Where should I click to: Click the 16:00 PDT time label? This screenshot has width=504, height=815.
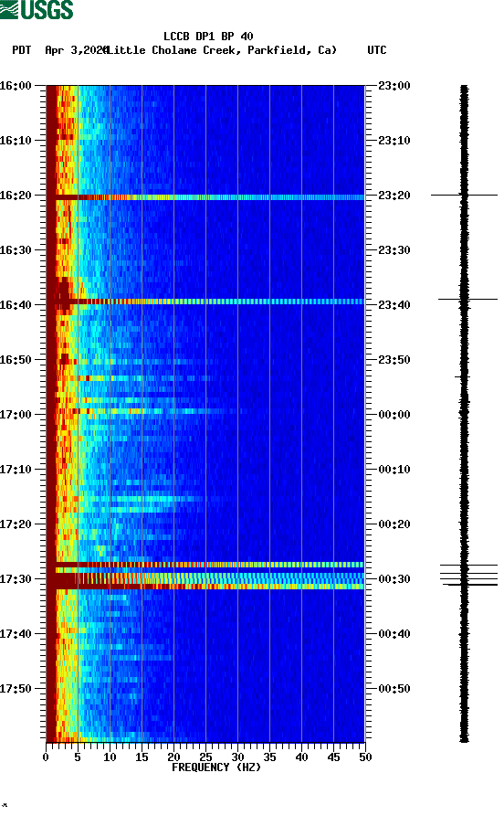click(x=16, y=86)
